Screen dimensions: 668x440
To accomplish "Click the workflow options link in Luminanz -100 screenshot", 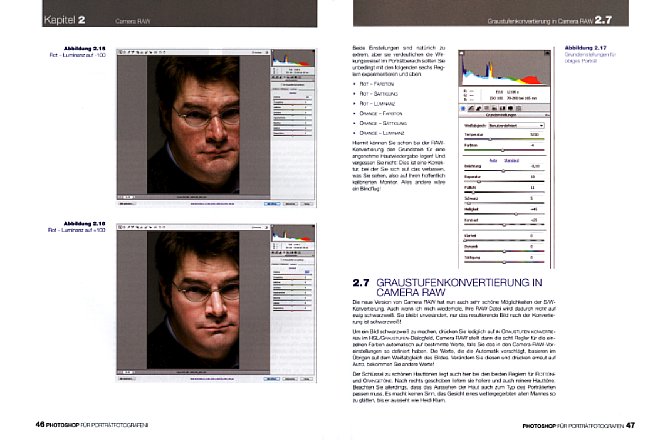I will (212, 204).
